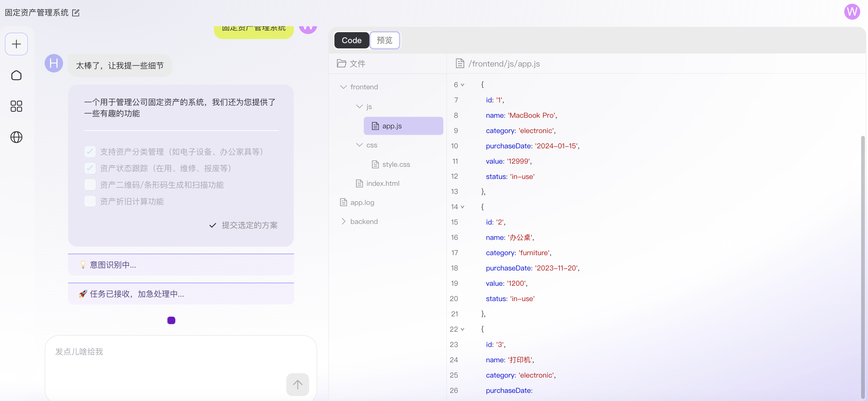Open the W user avatar top right
The image size is (868, 401).
(x=851, y=12)
